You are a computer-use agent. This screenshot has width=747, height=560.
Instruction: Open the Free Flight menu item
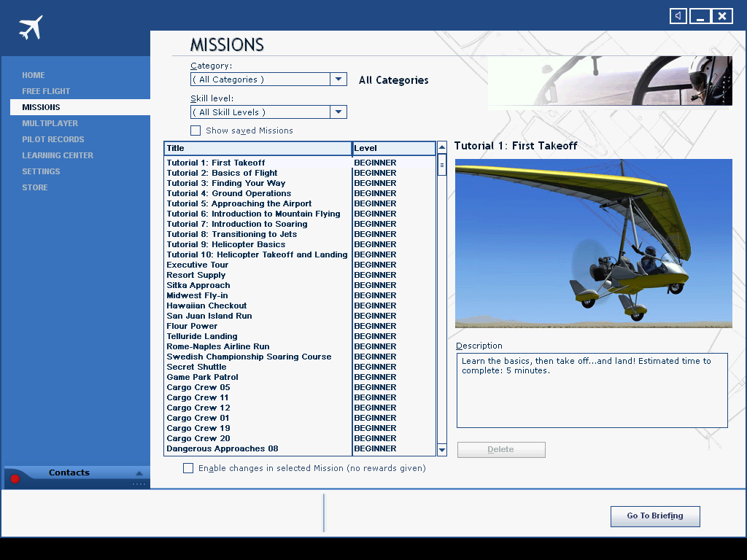tap(46, 91)
